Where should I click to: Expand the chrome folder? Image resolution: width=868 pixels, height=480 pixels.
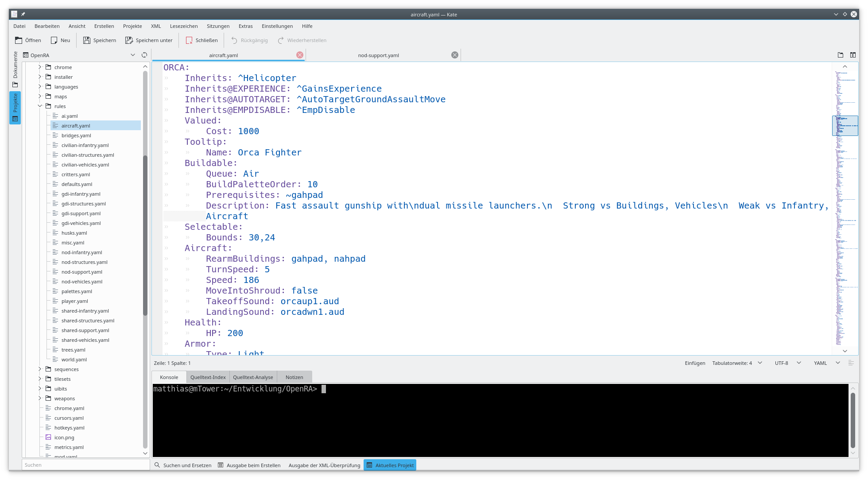click(40, 67)
